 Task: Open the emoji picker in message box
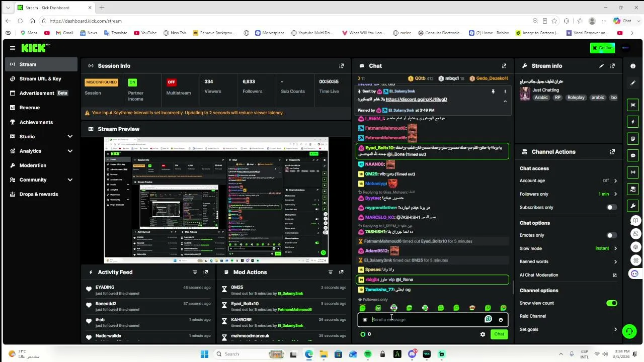coord(501,320)
